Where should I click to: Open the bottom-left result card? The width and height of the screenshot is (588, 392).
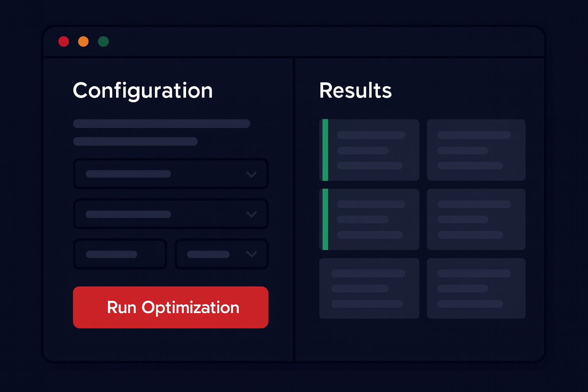click(x=369, y=288)
